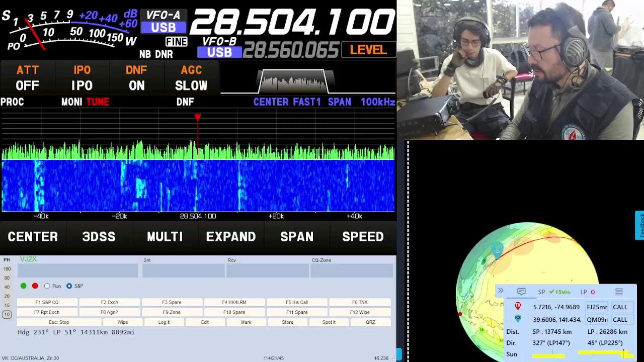Click the Rcv input field
This screenshot has height=362, width=644.
click(x=267, y=270)
